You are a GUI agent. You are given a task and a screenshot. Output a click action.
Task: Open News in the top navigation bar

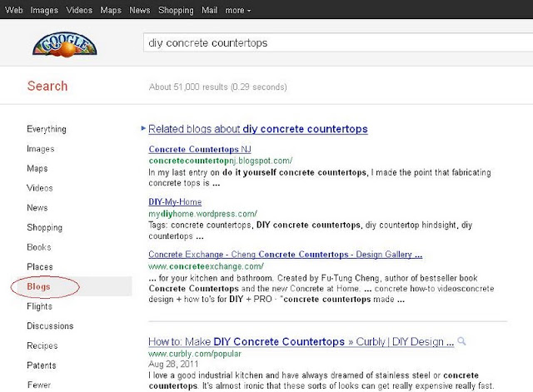[140, 10]
